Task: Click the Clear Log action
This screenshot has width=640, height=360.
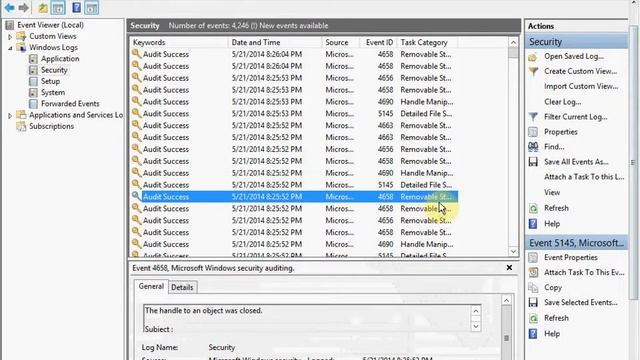Action: (x=562, y=102)
